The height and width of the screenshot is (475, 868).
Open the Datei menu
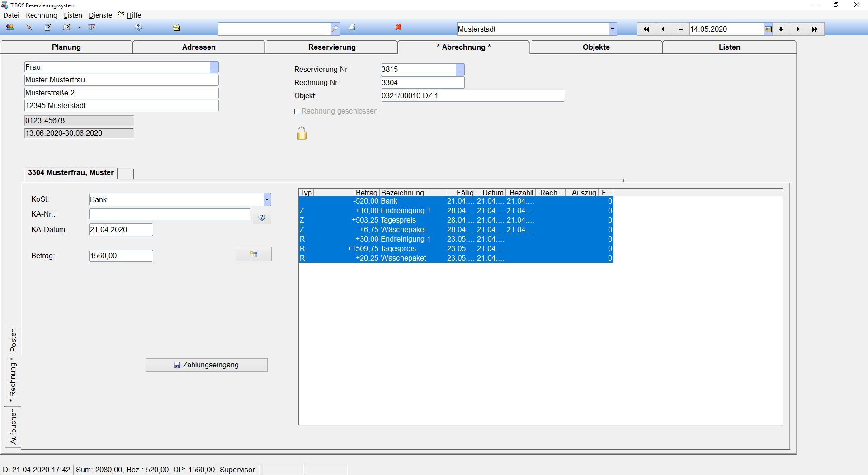point(11,15)
